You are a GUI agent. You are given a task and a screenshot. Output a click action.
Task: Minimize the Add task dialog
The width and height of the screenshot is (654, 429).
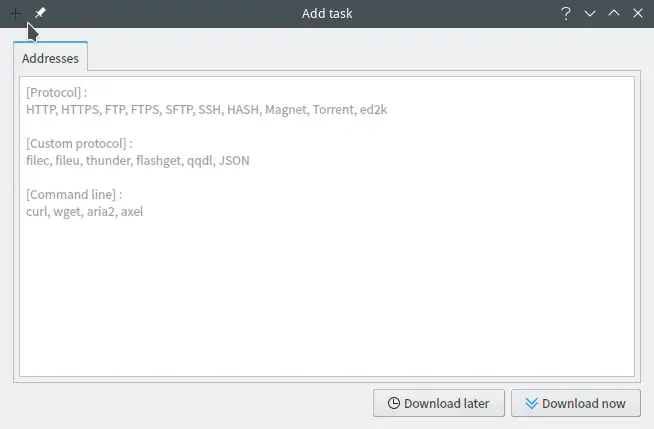click(590, 13)
